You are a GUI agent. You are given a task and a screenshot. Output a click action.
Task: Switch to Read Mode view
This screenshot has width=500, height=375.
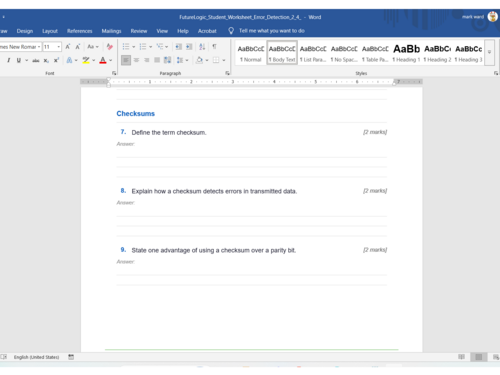coord(461,357)
